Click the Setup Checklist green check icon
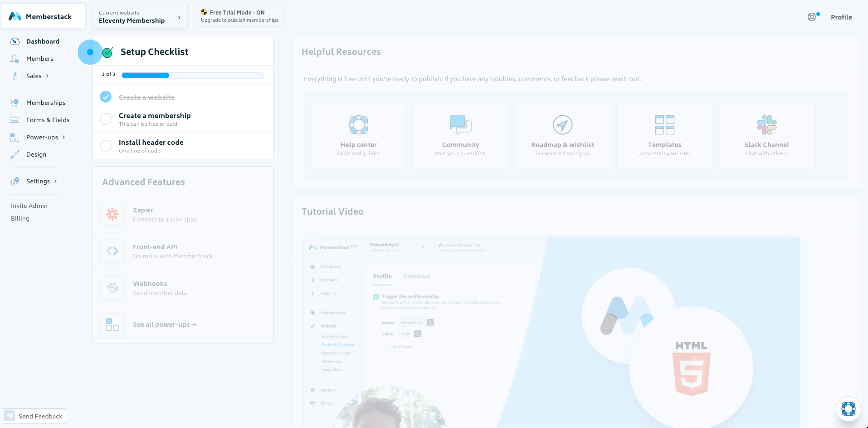 (107, 52)
